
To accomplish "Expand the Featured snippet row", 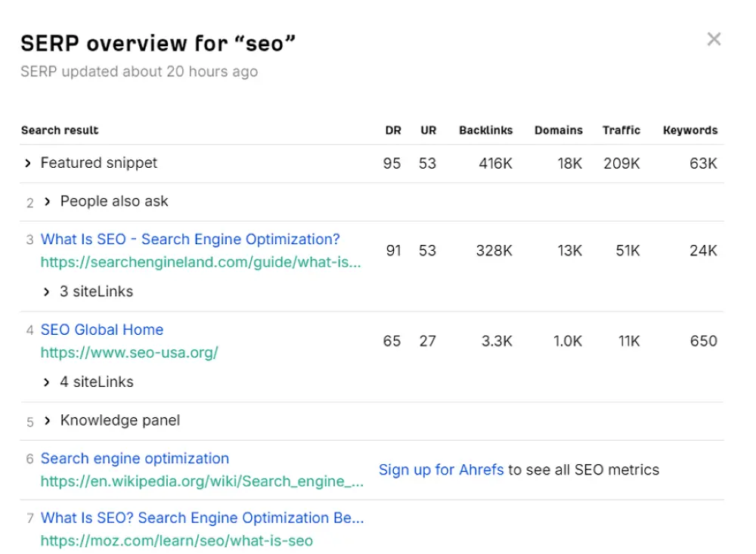I will [28, 163].
